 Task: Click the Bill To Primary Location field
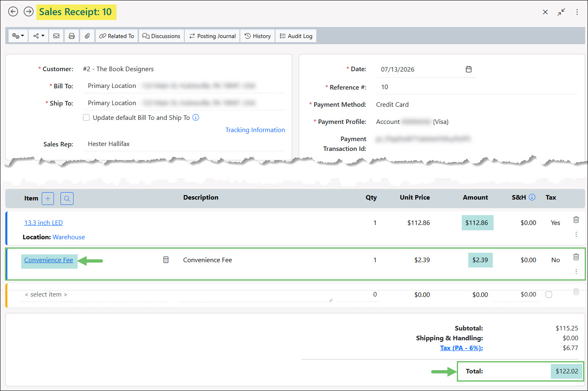[184, 86]
